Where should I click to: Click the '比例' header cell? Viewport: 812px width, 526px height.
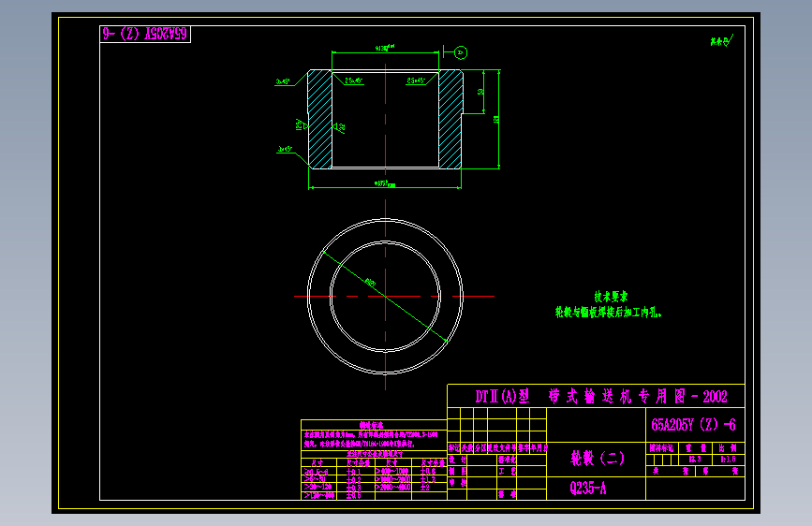pyautogui.click(x=728, y=447)
